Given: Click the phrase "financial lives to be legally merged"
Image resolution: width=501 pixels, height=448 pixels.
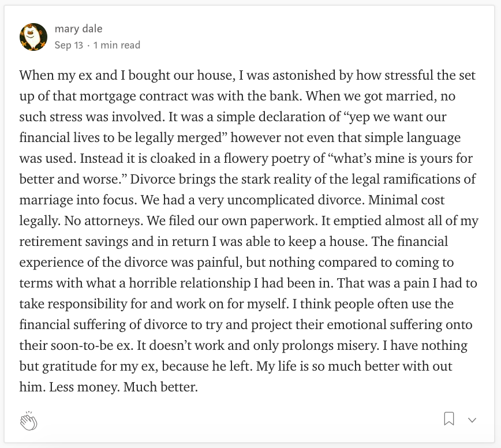Looking at the screenshot, I should (x=121, y=138).
